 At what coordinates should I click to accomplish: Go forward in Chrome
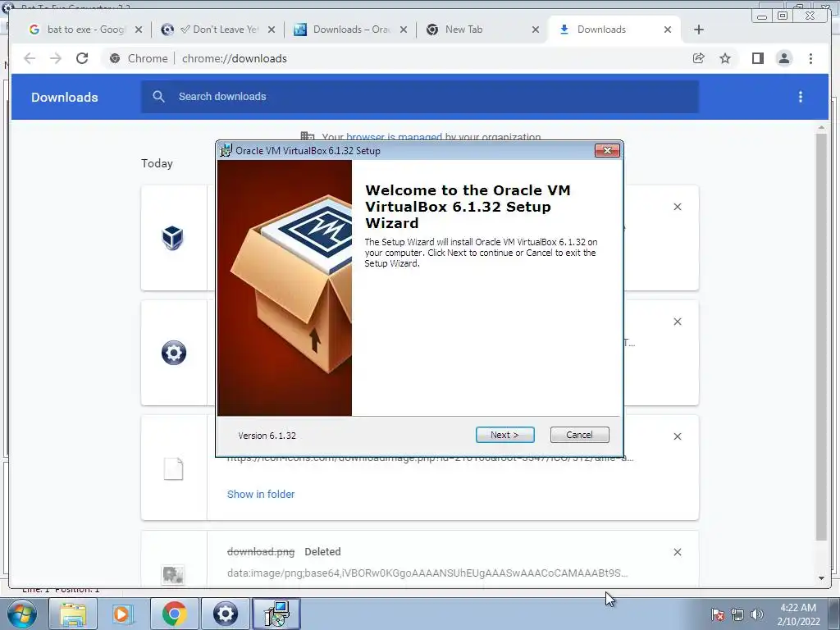56,58
